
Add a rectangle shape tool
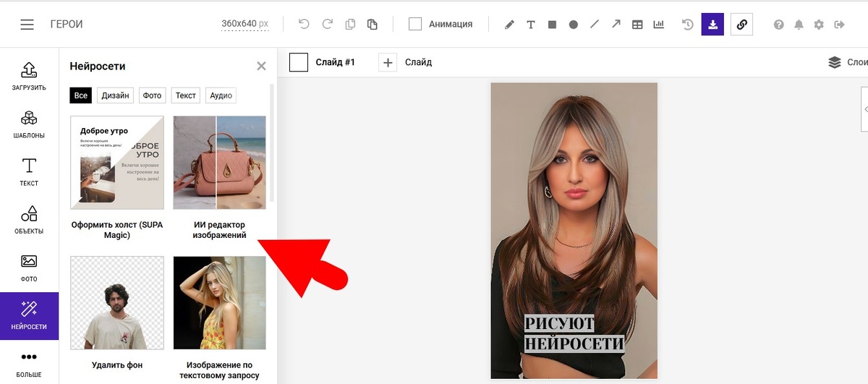pos(552,25)
